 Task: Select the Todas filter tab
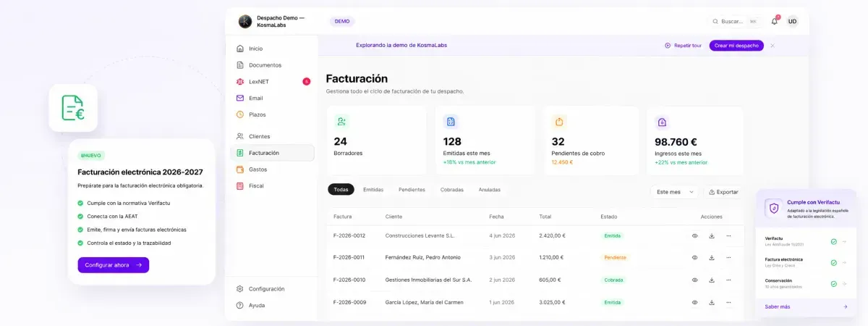coord(341,190)
